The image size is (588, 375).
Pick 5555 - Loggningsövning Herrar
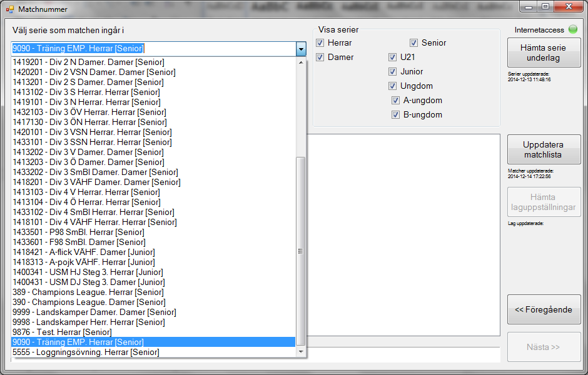click(x=153, y=352)
